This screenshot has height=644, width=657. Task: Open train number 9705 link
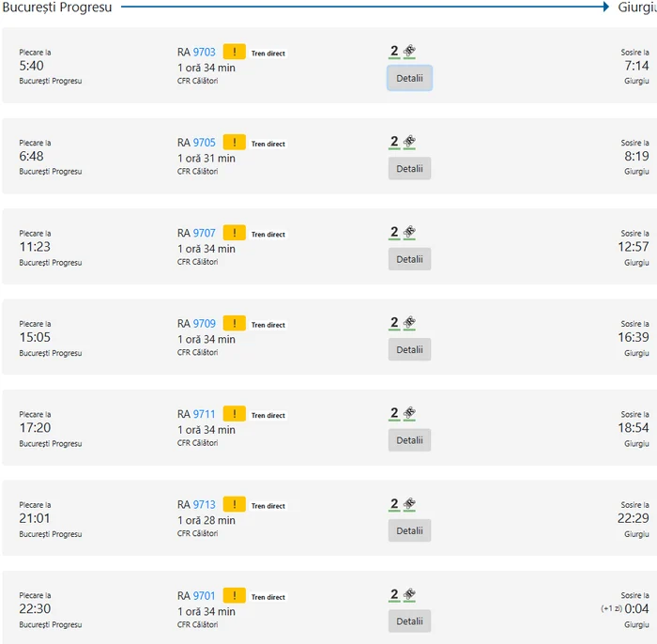[x=205, y=144]
